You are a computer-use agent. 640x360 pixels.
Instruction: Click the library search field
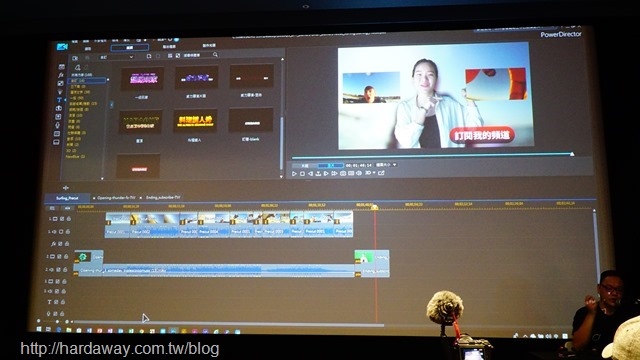197,55
